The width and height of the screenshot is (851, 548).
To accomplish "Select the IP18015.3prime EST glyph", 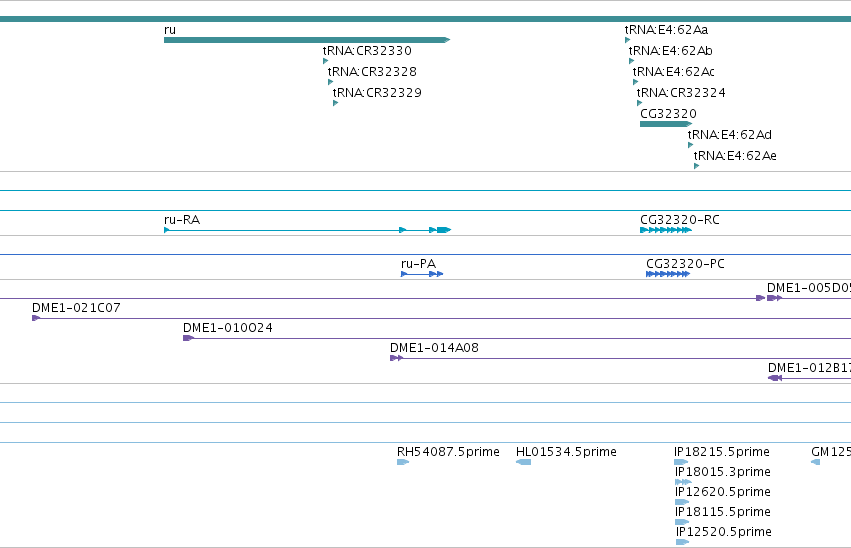I will tap(683, 482).
